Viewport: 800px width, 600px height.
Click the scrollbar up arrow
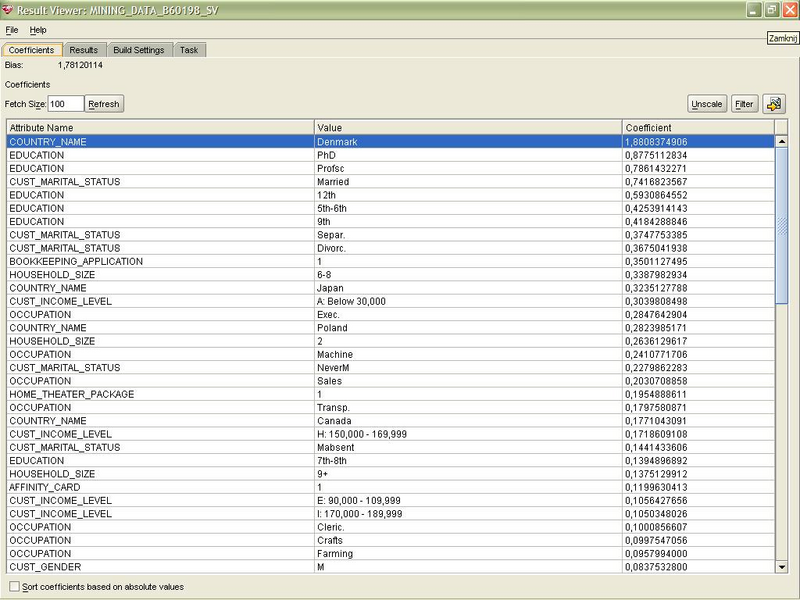click(782, 141)
